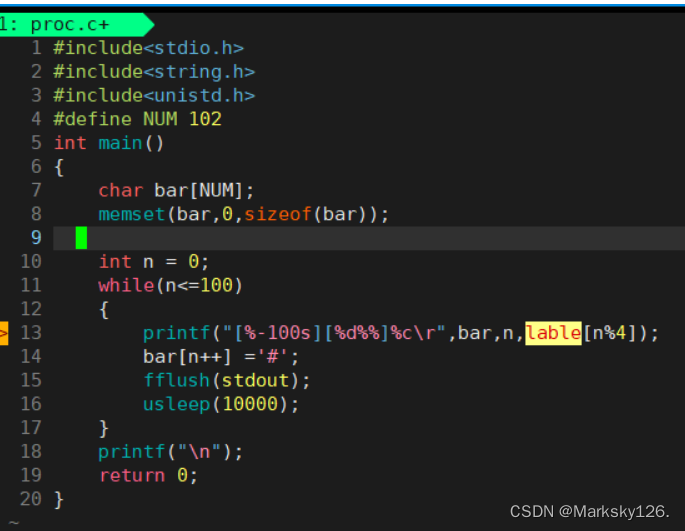Click line number 13 in the gutter
685x531 pixels.
pos(31,333)
